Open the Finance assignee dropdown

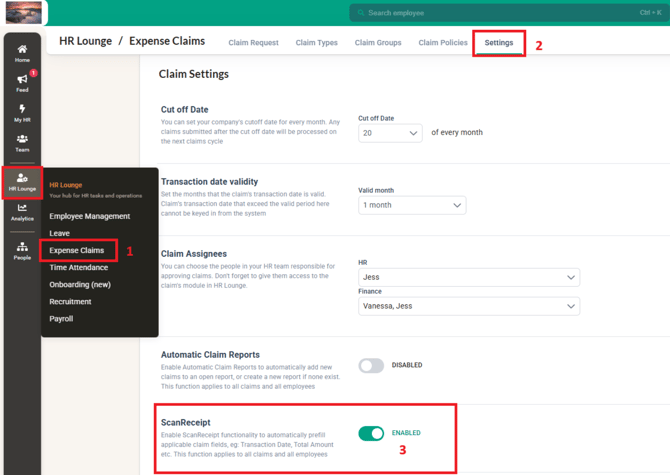(x=469, y=306)
